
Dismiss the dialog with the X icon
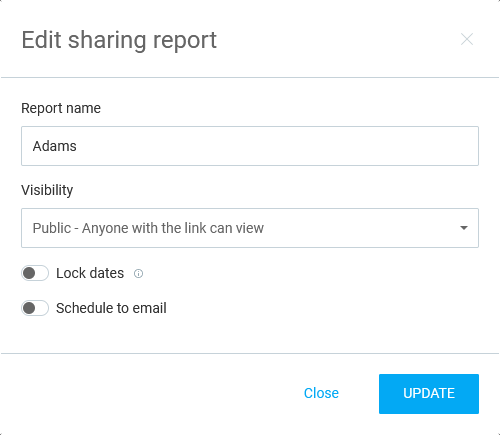467,39
